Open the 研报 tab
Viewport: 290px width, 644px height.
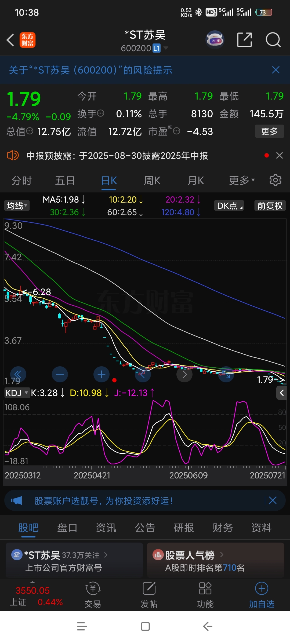(184, 528)
